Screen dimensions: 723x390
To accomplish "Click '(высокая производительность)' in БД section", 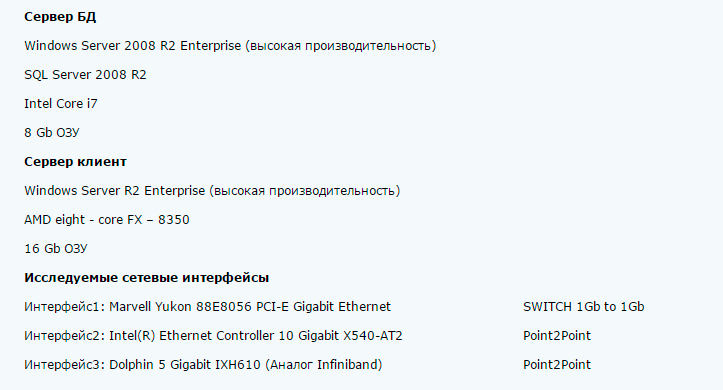I will (341, 46).
